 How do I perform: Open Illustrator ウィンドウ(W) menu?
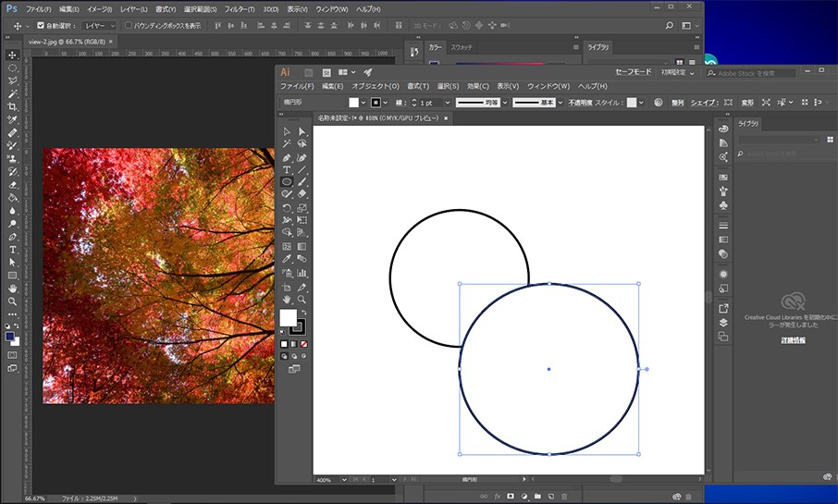[x=548, y=86]
